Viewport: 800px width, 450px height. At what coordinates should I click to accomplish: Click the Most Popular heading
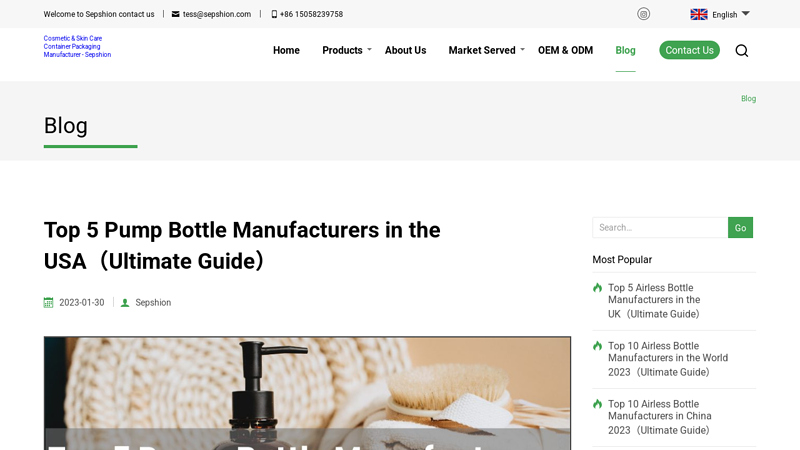point(622,260)
